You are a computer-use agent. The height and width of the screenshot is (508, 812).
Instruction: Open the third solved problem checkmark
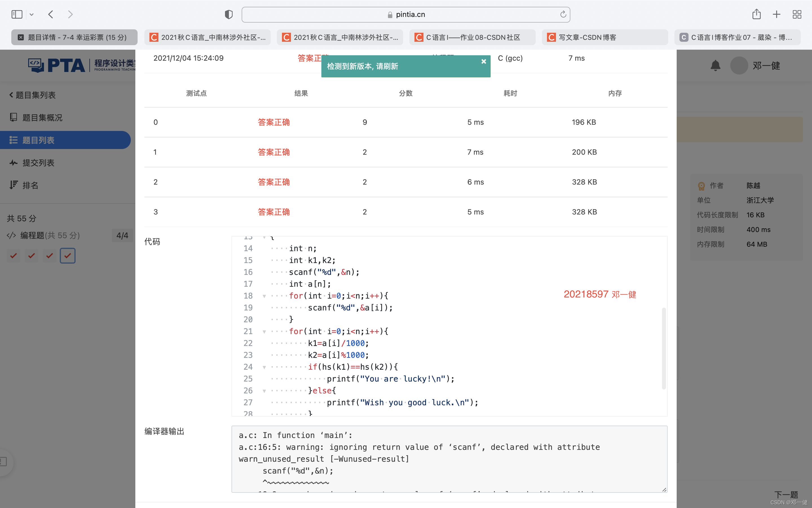(x=50, y=256)
